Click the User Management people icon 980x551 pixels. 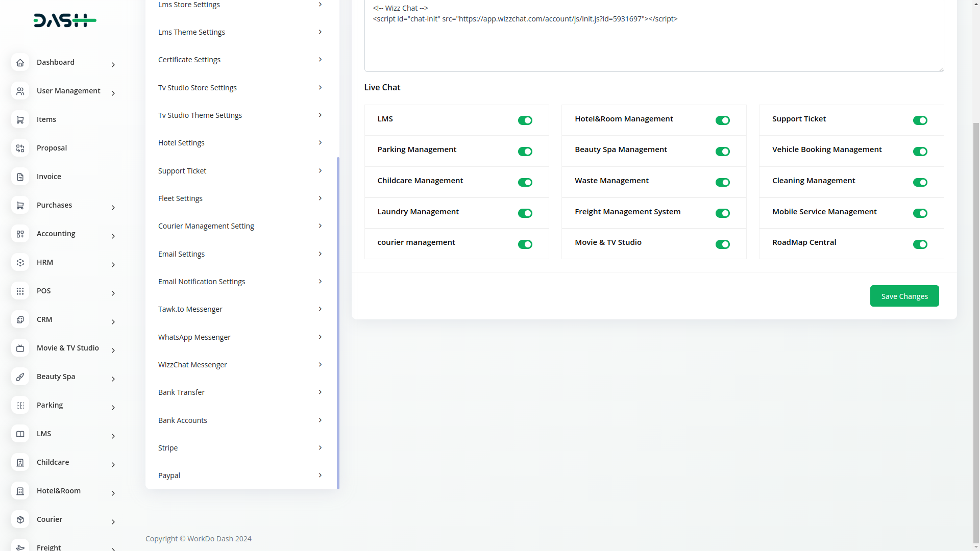tap(20, 91)
